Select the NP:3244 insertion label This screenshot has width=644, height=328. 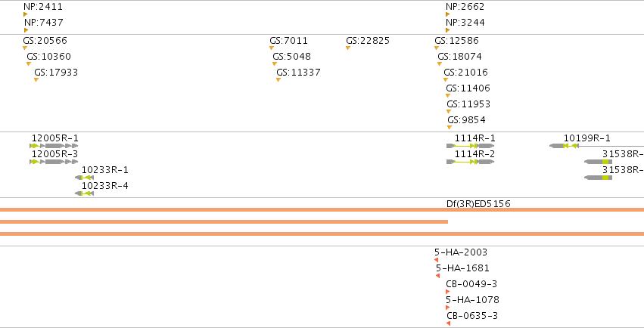pyautogui.click(x=465, y=23)
